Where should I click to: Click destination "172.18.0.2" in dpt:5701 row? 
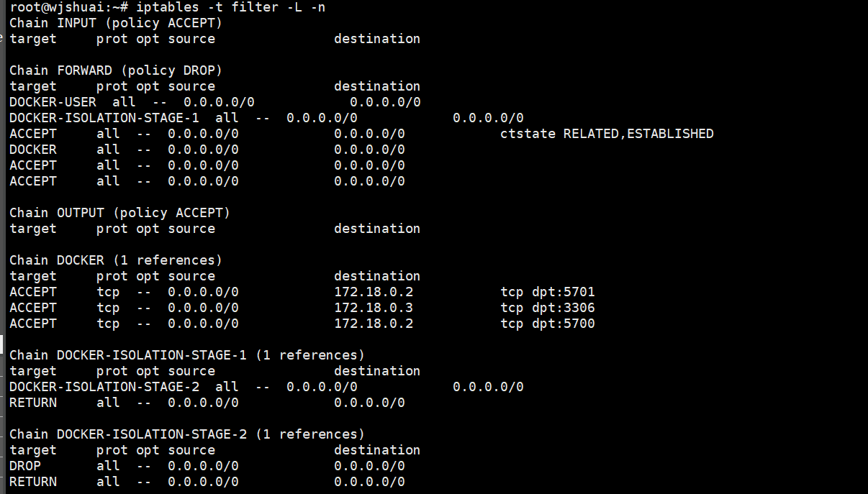pos(374,292)
